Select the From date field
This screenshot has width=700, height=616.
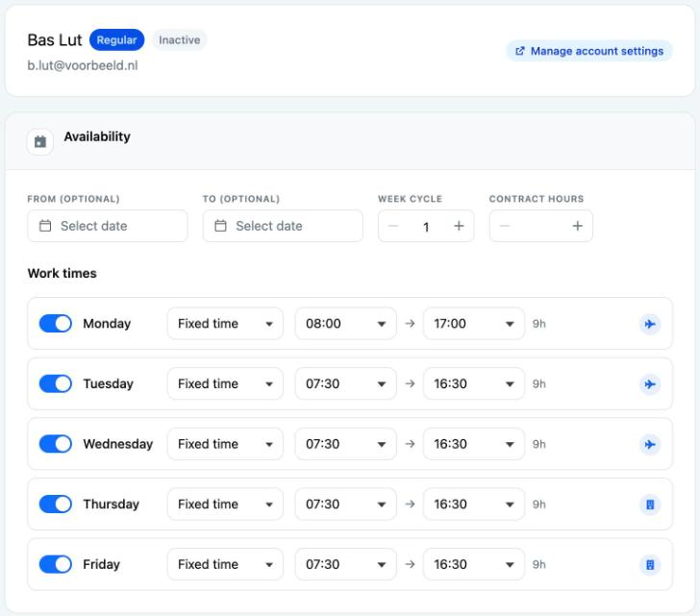coord(108,226)
